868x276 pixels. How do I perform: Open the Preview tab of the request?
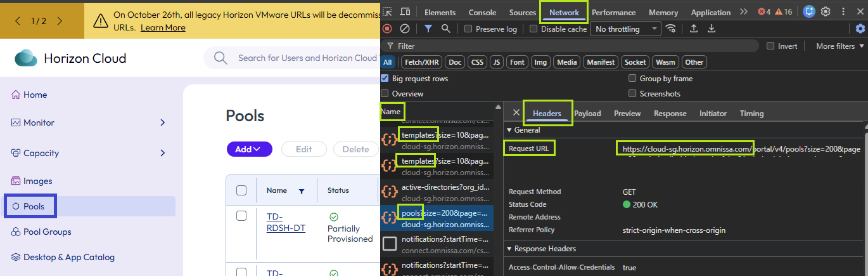click(x=627, y=113)
